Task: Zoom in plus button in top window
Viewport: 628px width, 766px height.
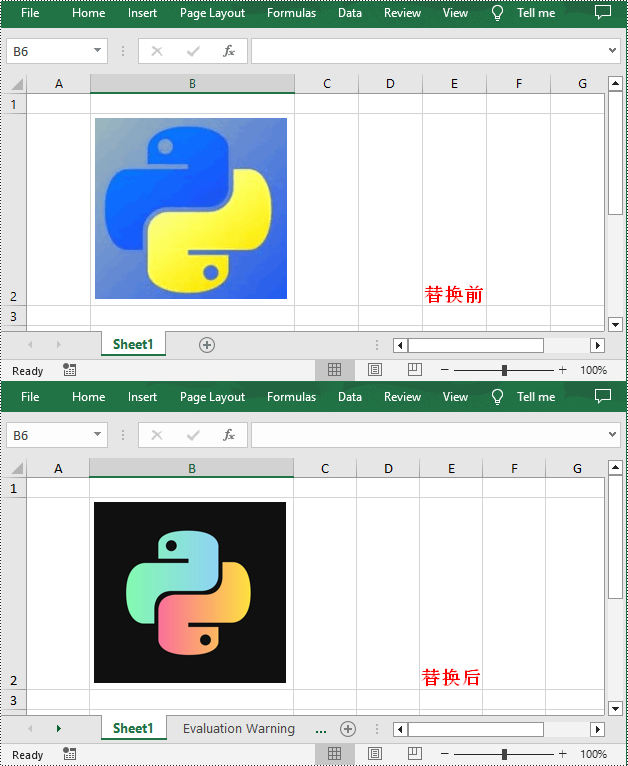Action: (563, 370)
